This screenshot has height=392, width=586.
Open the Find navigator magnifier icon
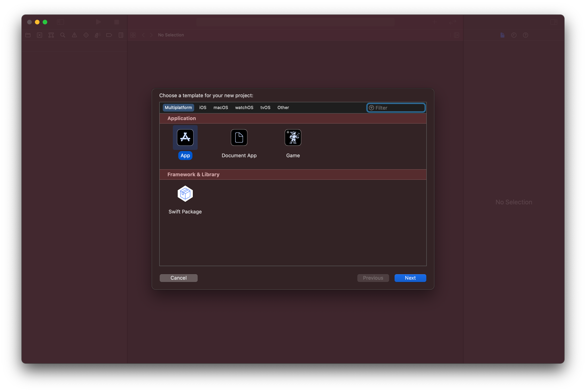pos(63,35)
